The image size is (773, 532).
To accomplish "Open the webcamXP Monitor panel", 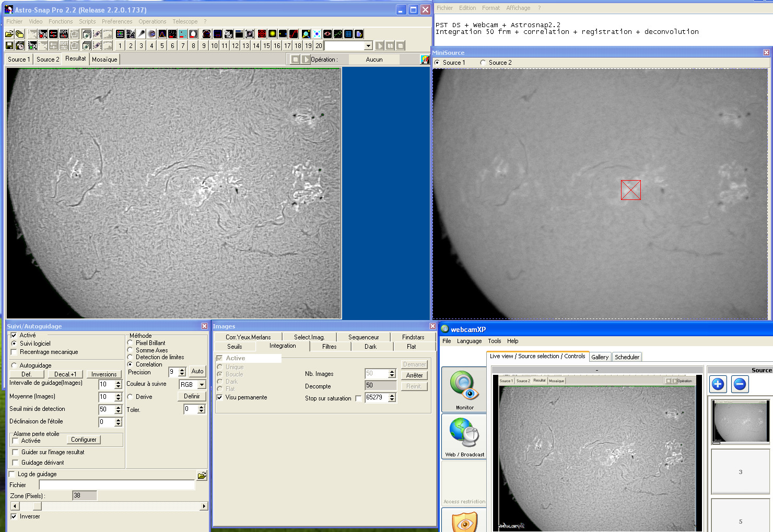I will coord(464,389).
